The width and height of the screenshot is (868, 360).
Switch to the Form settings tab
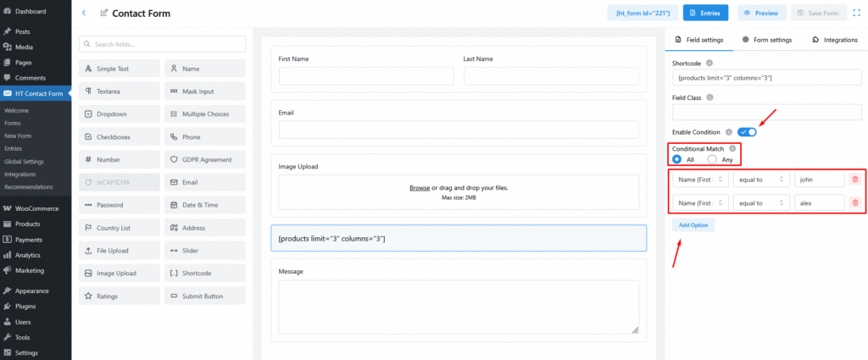pyautogui.click(x=766, y=40)
